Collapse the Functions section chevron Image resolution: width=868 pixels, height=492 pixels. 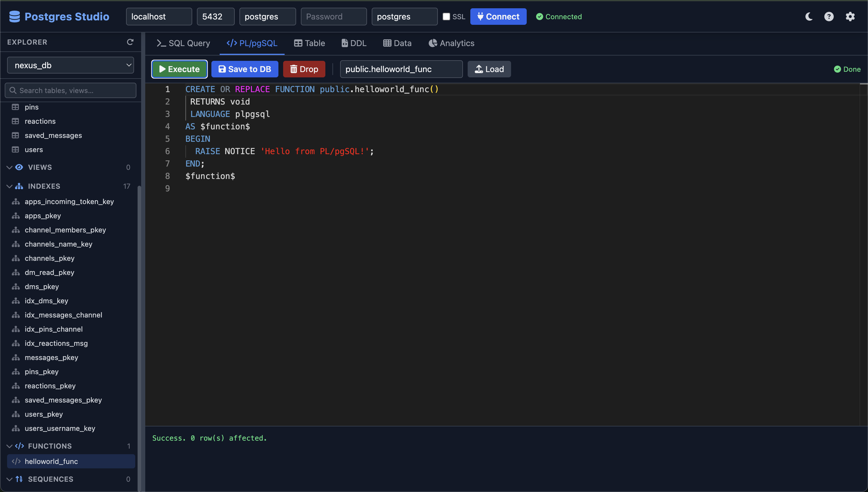click(9, 446)
